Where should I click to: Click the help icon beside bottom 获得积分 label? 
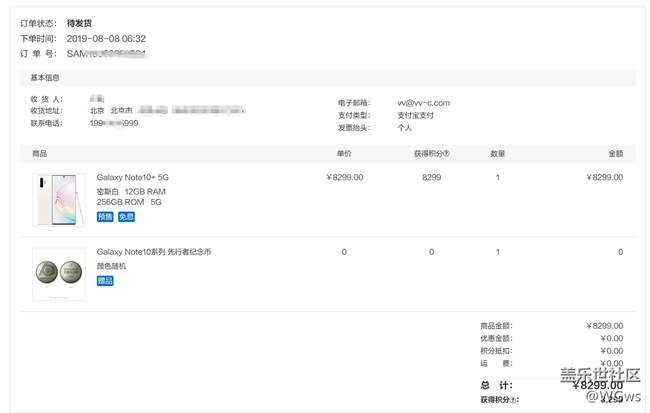click(x=513, y=400)
